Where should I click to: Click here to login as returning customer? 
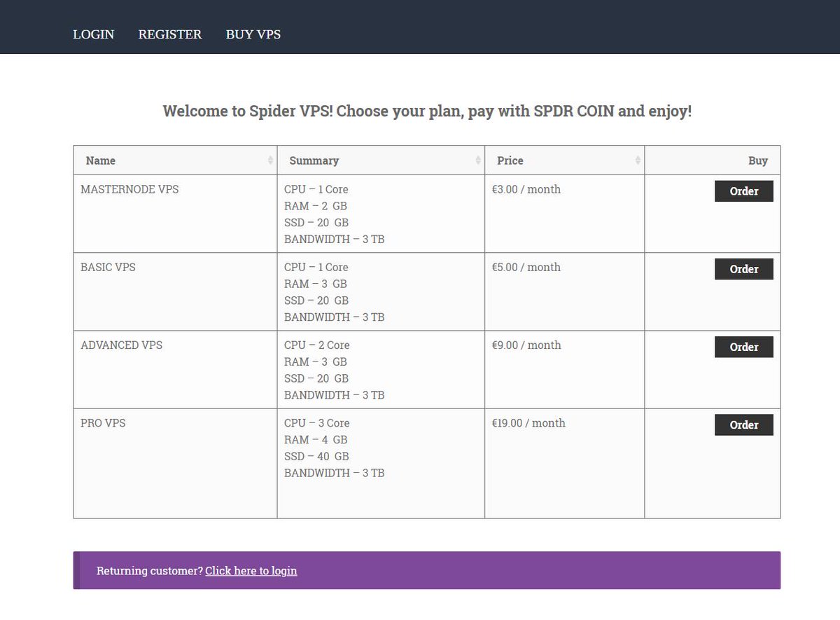pos(251,570)
